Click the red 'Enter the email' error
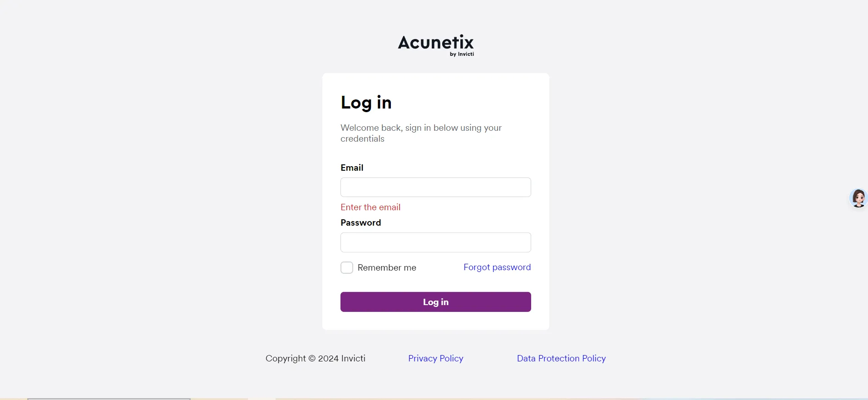 (x=370, y=207)
